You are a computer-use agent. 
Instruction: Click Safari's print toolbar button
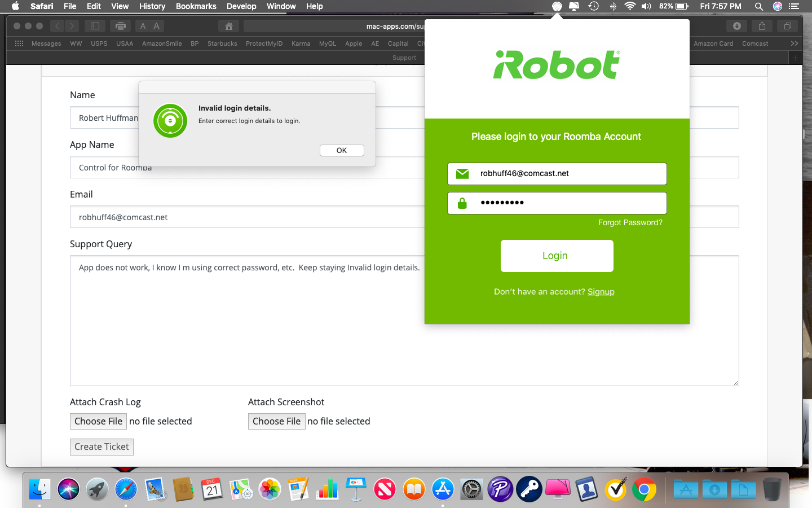click(120, 26)
